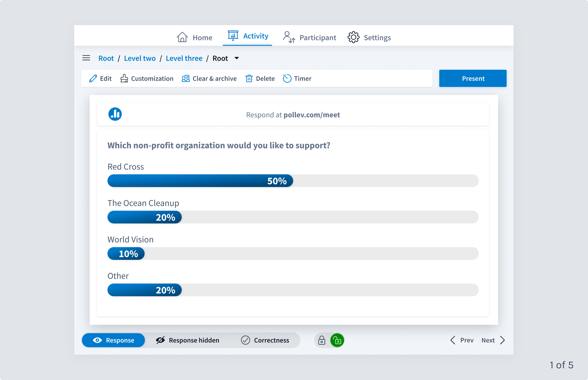Go to Level two breadcrumb

click(140, 58)
